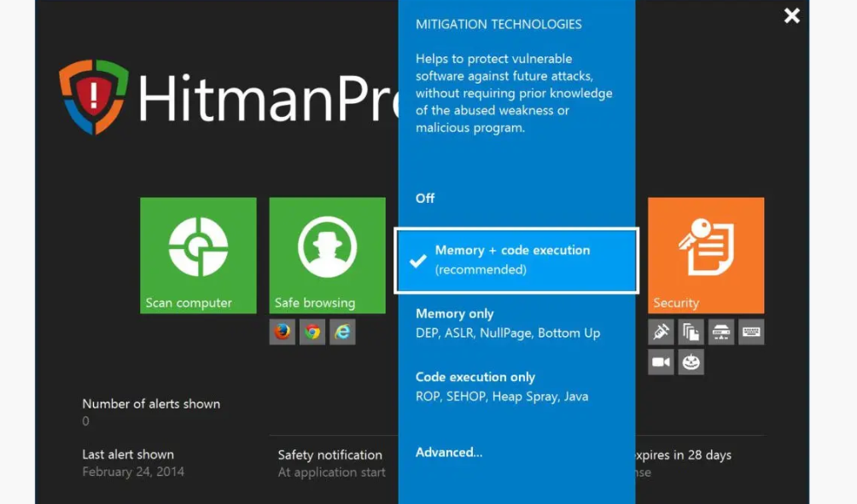Click the syringe icon under Security

[x=661, y=332]
